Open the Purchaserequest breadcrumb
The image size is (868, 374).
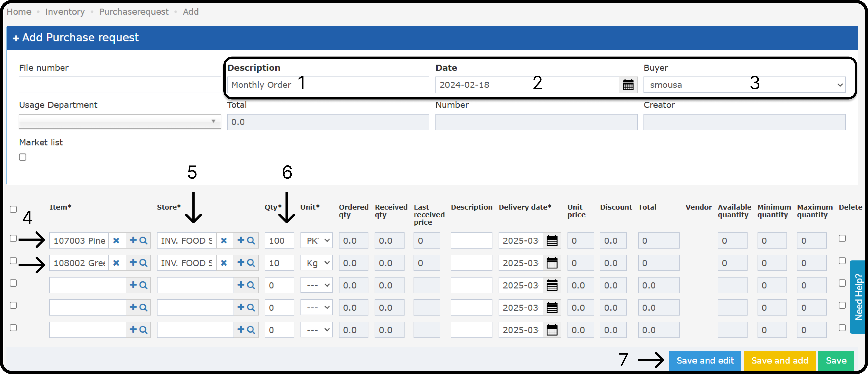[134, 12]
